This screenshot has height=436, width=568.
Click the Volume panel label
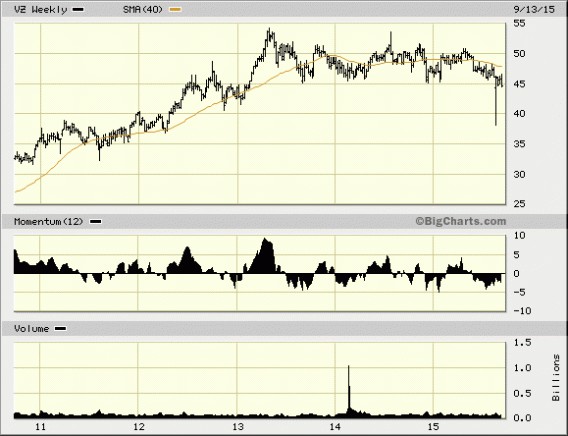click(32, 328)
